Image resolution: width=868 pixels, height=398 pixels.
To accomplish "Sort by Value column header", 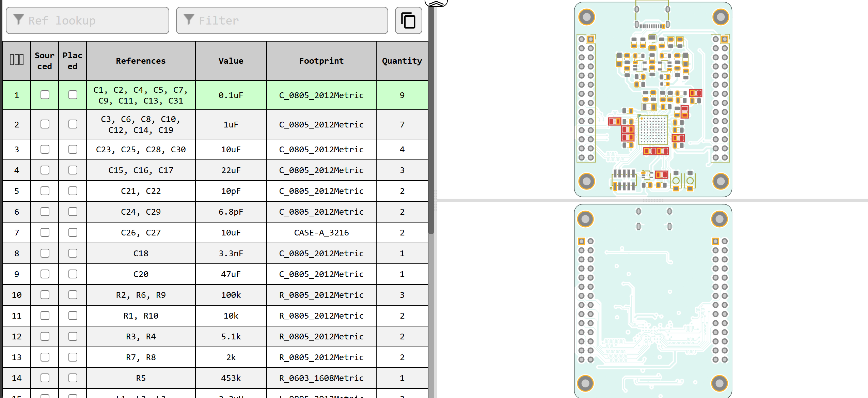I will (231, 61).
